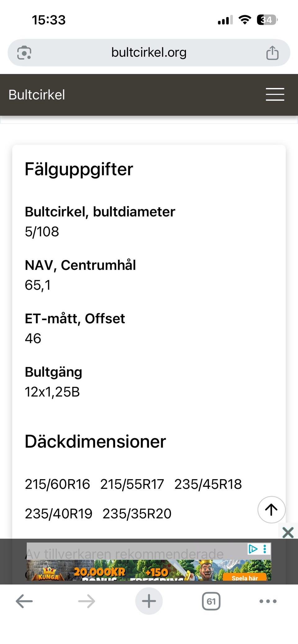Tap tire dimension 235/35R20

pyautogui.click(x=137, y=514)
